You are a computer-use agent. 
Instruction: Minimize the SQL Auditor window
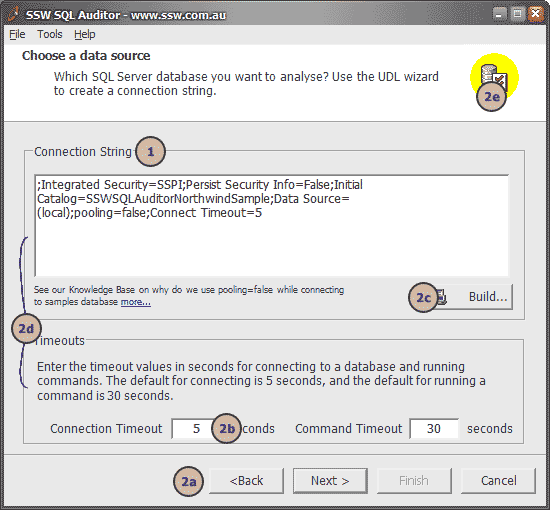click(499, 14)
